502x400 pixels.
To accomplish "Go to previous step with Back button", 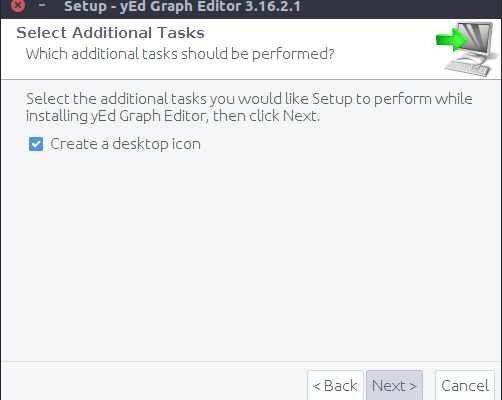I will pyautogui.click(x=335, y=386).
